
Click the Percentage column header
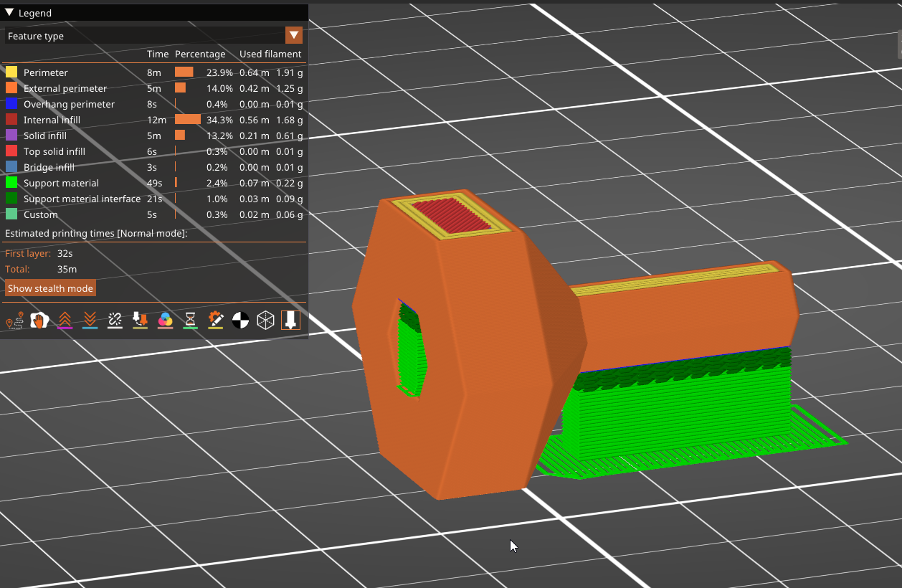coord(200,54)
